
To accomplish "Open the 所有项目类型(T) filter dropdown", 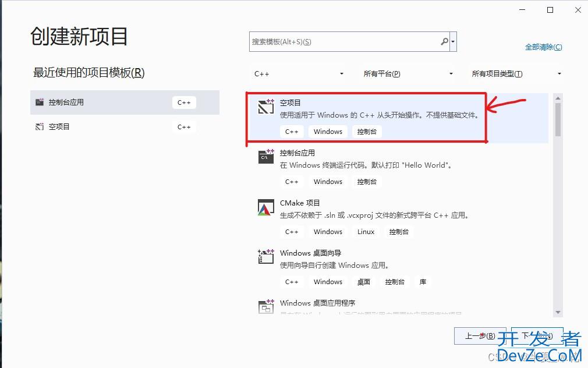I will point(516,74).
